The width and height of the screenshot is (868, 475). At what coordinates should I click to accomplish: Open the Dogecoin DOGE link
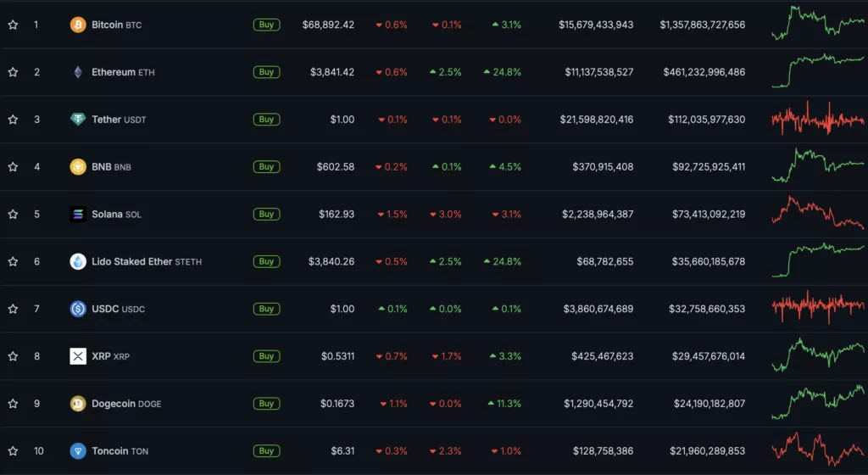[x=126, y=404]
